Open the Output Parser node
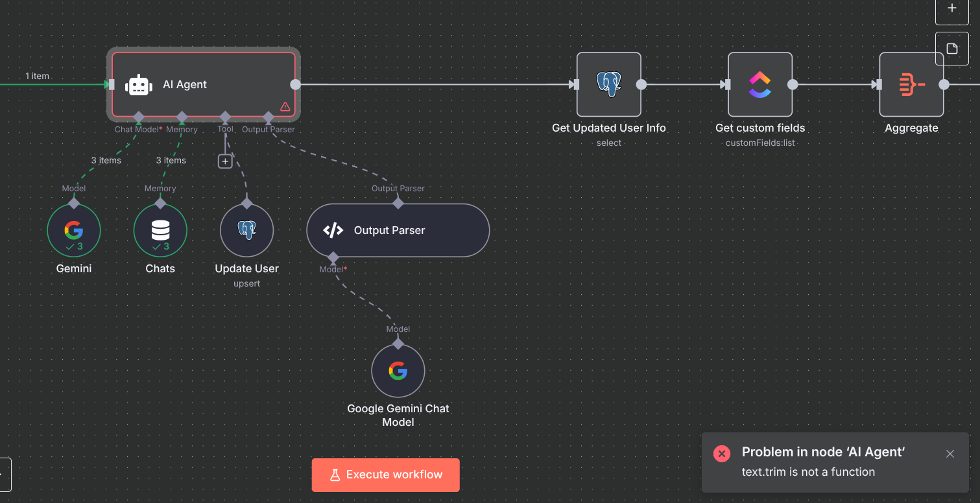 pyautogui.click(x=398, y=230)
